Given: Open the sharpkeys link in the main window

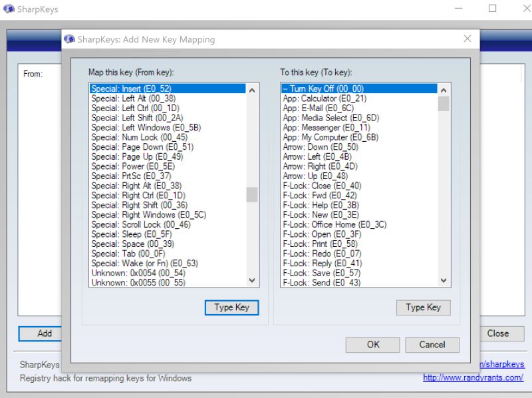Looking at the screenshot, I should [x=502, y=364].
